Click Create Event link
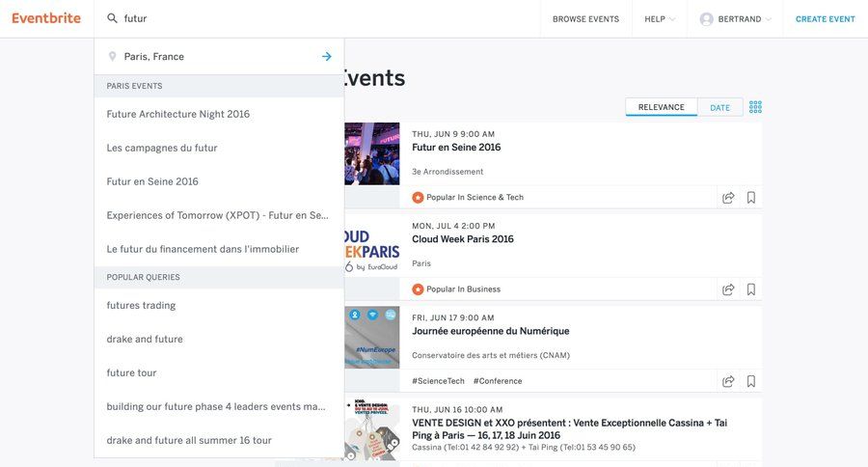 pos(825,19)
